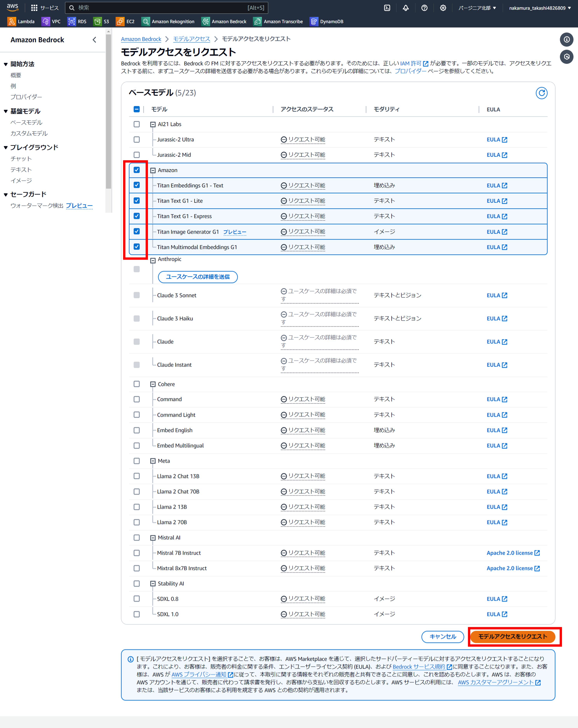578x728 pixels.
Task: Open the region dropdown バージニア北部
Action: tap(477, 8)
